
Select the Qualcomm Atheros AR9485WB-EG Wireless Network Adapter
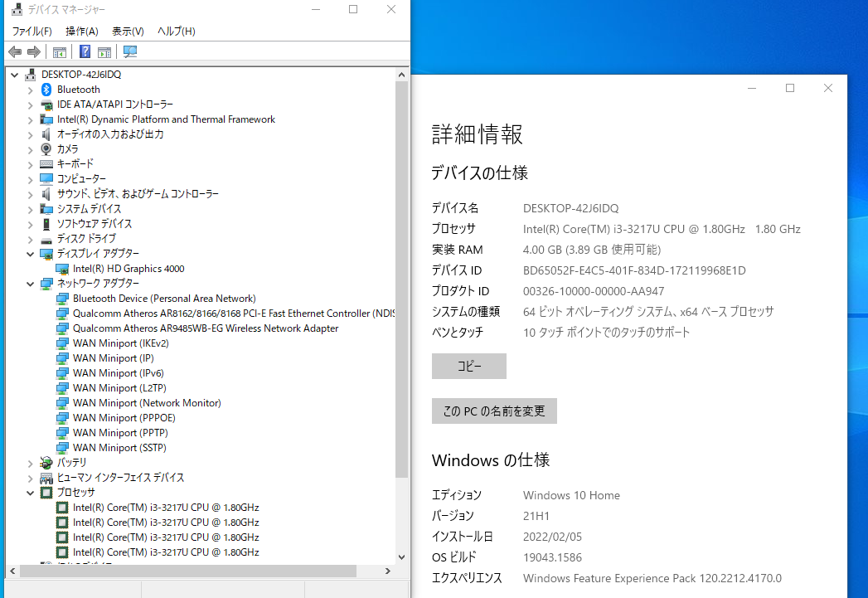click(206, 328)
